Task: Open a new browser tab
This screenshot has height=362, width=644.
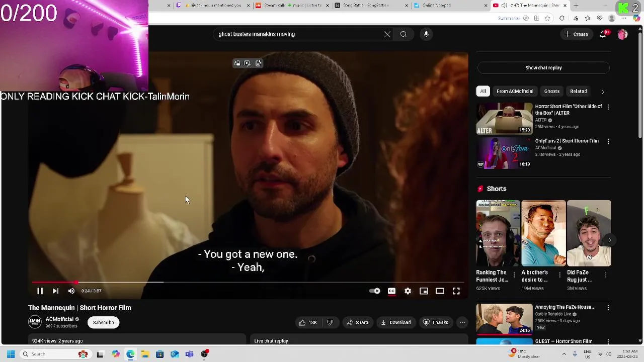Action: [x=576, y=6]
